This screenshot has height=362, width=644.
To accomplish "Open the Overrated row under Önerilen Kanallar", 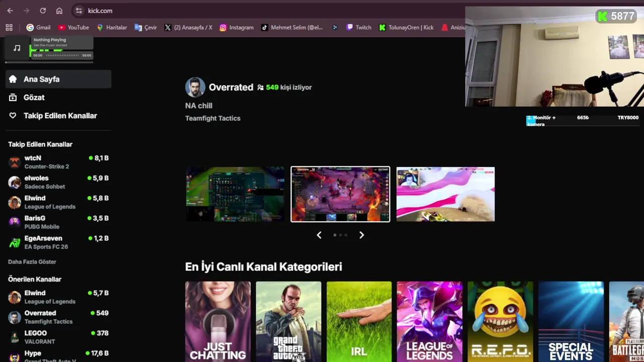I will pos(58,317).
